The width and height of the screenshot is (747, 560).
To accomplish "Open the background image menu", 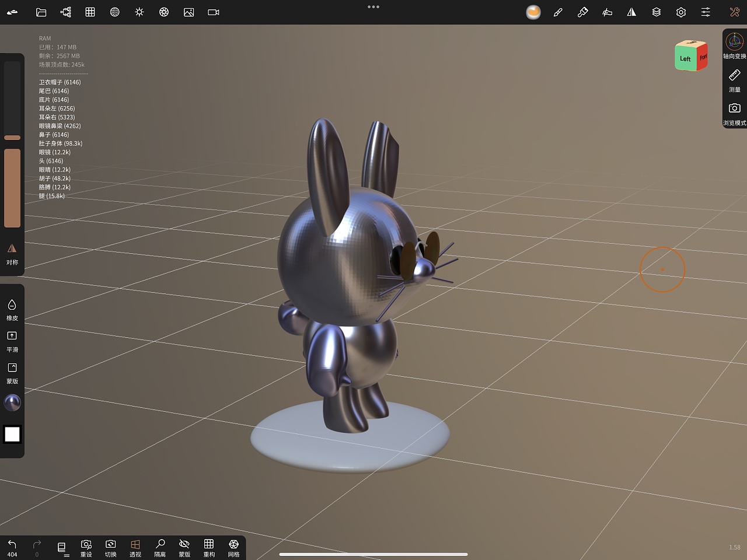I will tap(189, 12).
